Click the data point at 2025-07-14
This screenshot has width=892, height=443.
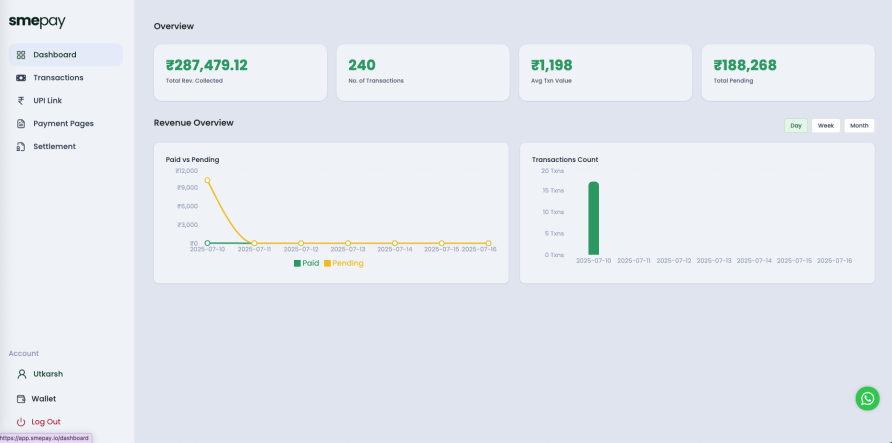tap(395, 243)
